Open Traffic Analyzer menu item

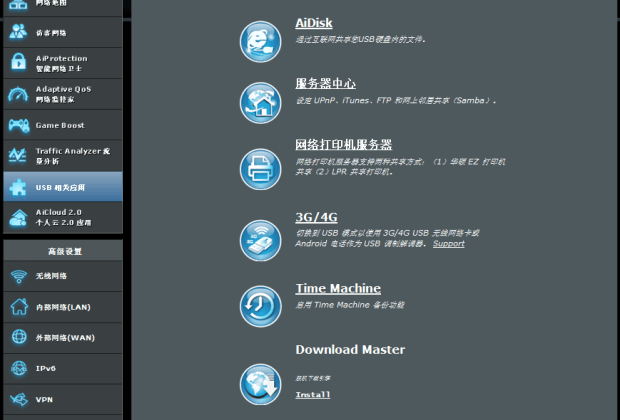point(63,156)
